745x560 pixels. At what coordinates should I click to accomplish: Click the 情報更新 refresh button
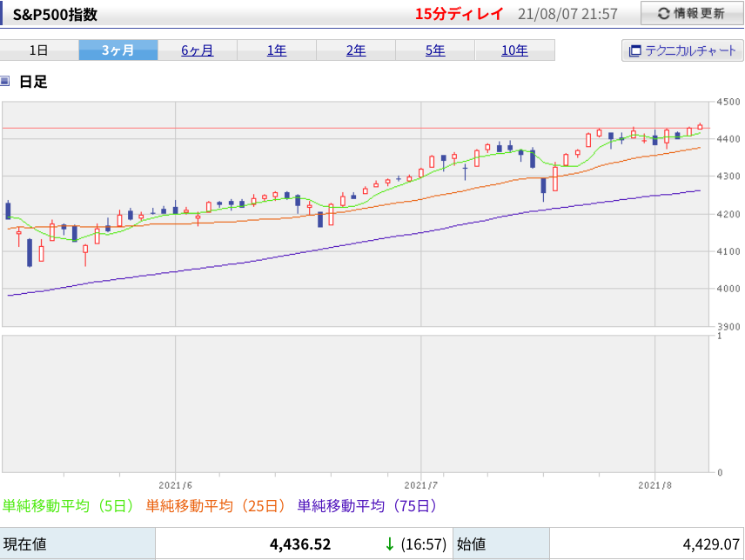point(692,13)
